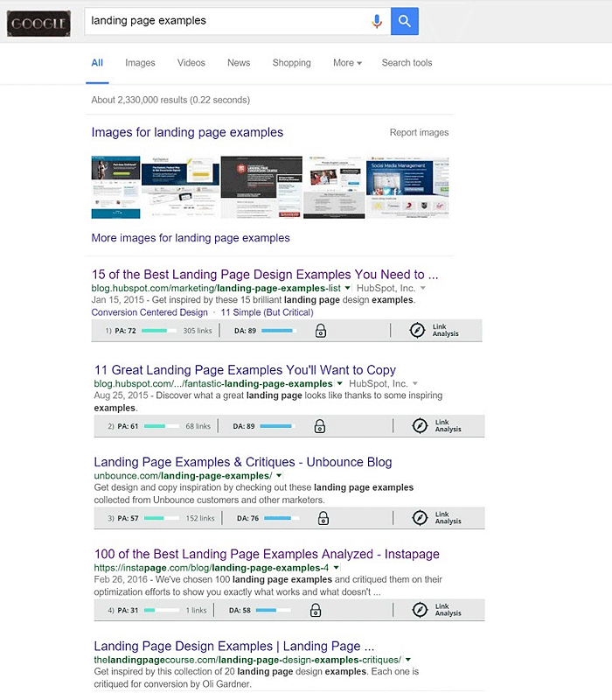Click the padlock icon in the PA: 31 row

point(316,610)
